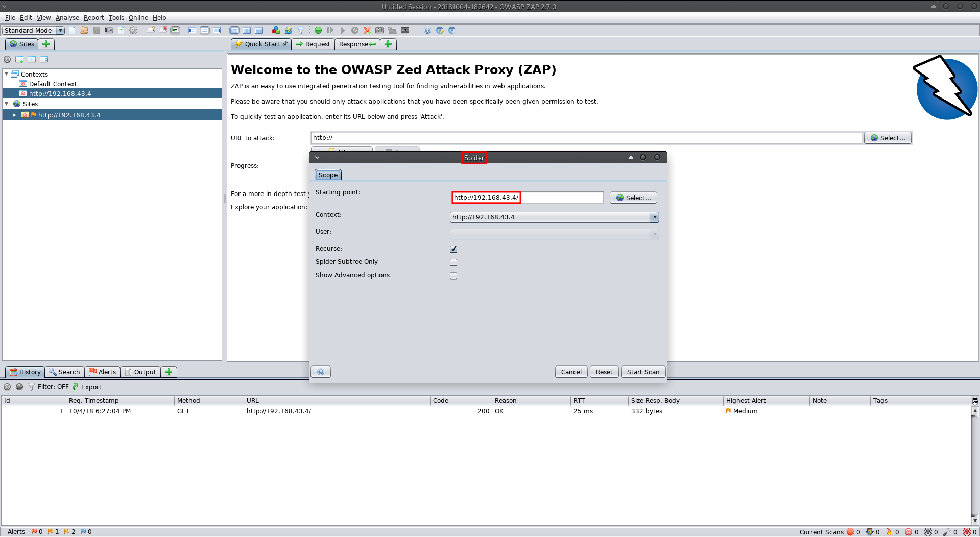This screenshot has width=980, height=537.
Task: Click the Snapshot Session camera icon
Action: (109, 30)
